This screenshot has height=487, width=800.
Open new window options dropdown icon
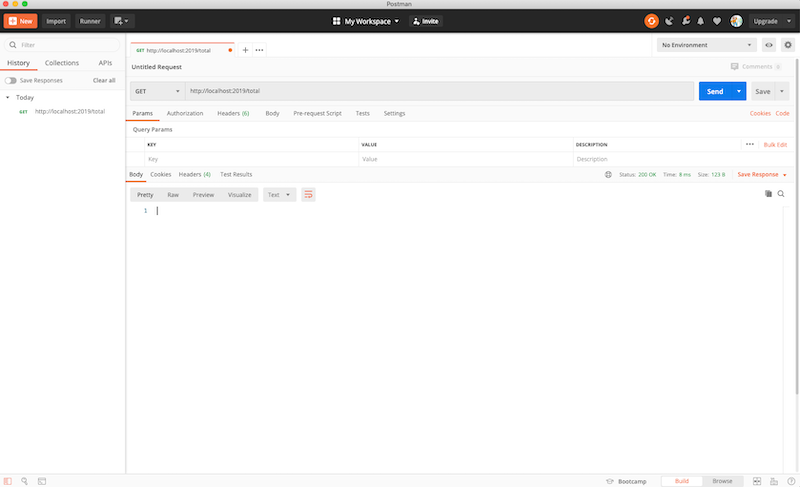point(122,21)
